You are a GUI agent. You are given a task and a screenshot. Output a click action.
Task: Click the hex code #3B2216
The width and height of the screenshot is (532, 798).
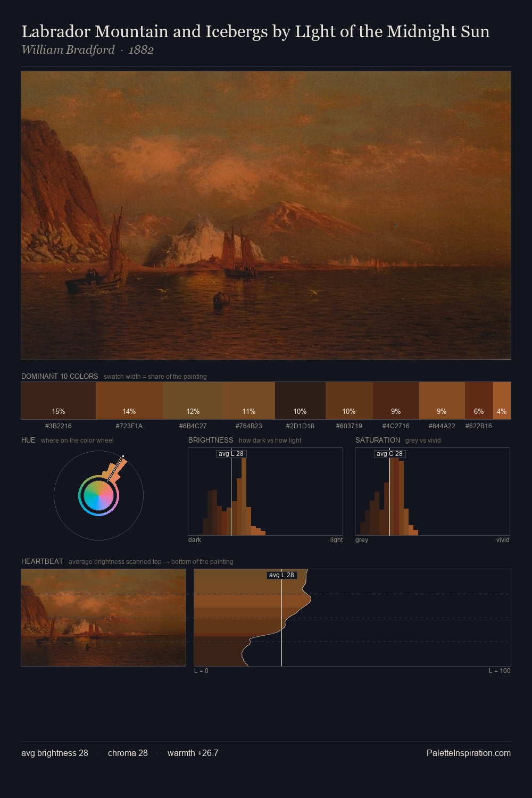click(x=59, y=426)
